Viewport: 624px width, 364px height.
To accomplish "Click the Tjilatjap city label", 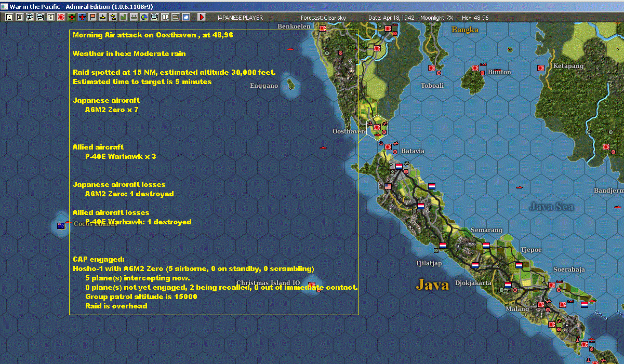I will click(429, 263).
